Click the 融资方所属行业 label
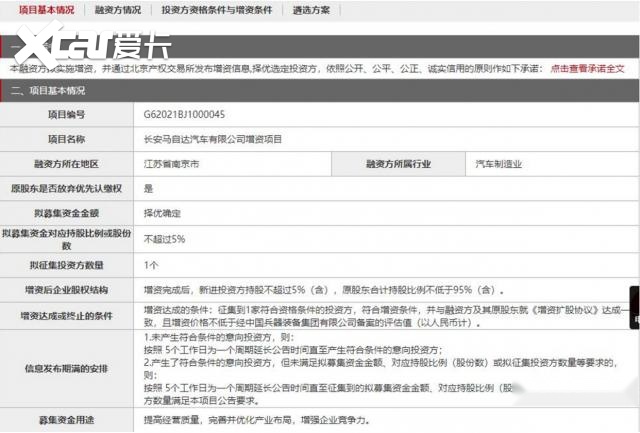This screenshot has width=640, height=433. tap(398, 164)
